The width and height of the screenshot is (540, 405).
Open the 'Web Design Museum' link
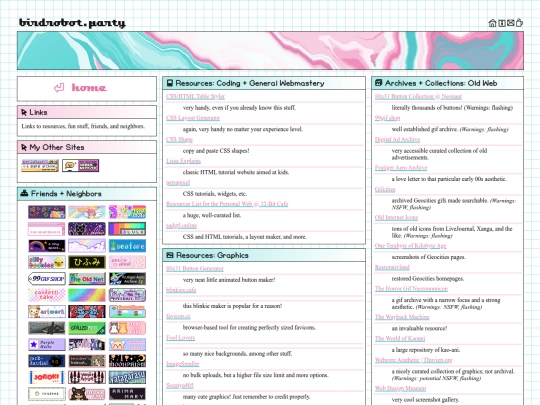(400, 388)
